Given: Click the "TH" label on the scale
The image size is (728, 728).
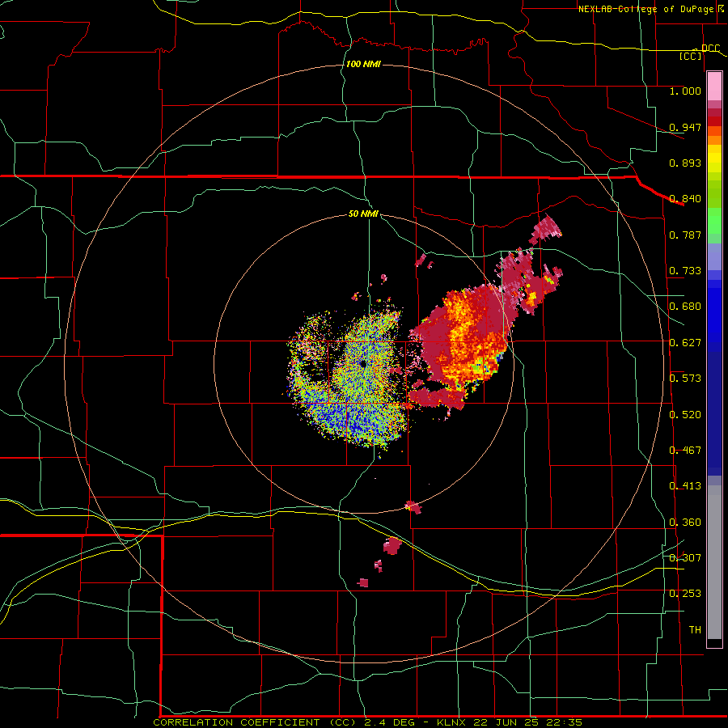Looking at the screenshot, I should click(695, 630).
